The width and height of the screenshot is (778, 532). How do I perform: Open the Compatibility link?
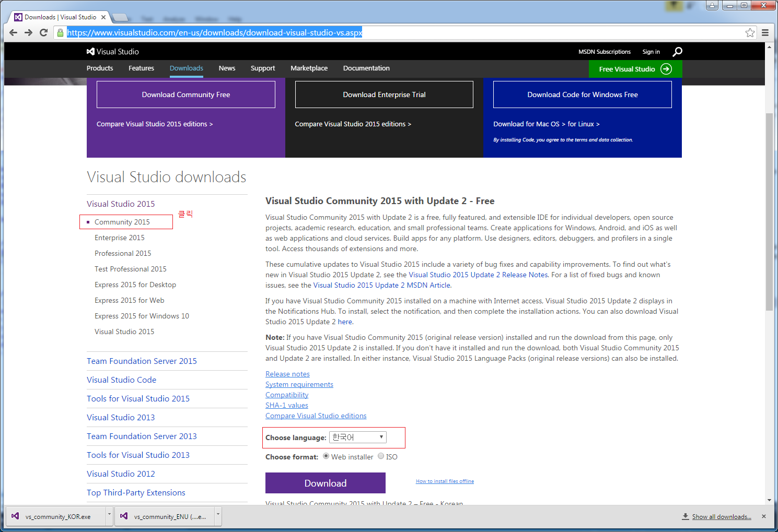[x=287, y=395]
